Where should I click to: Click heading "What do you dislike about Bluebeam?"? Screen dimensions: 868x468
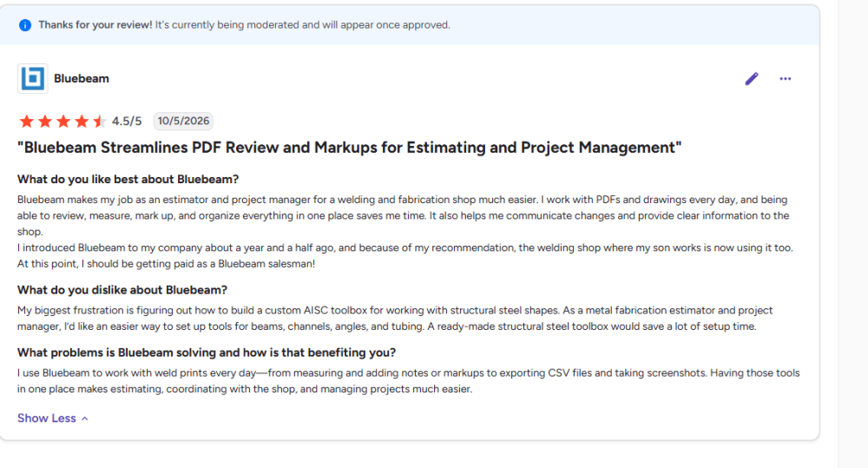point(122,290)
